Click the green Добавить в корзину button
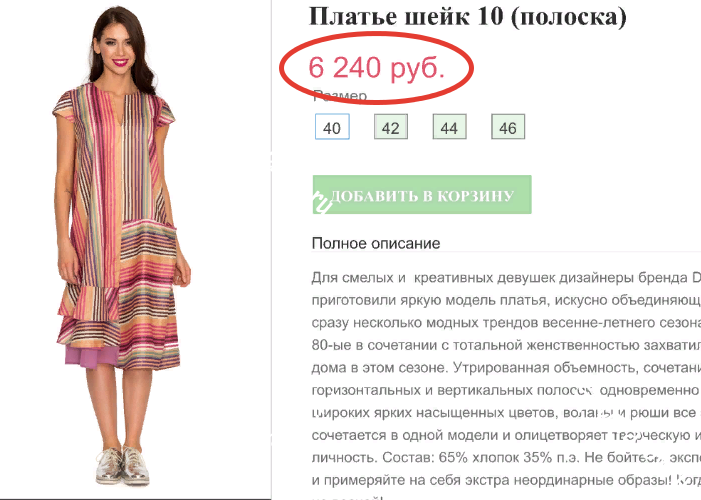 [x=422, y=195]
